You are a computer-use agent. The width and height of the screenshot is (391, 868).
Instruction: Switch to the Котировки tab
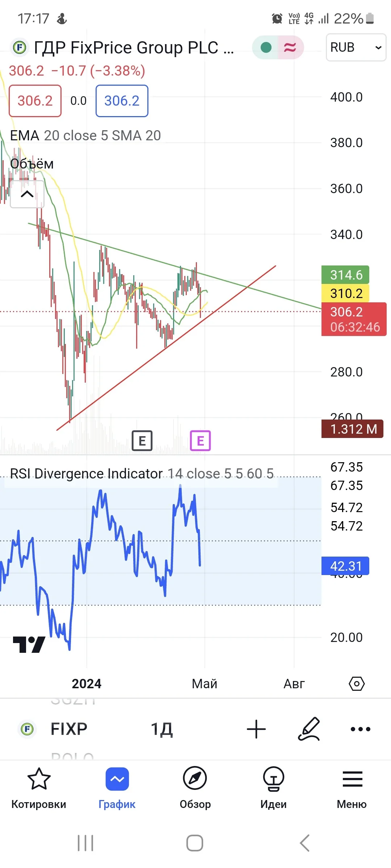click(x=39, y=788)
